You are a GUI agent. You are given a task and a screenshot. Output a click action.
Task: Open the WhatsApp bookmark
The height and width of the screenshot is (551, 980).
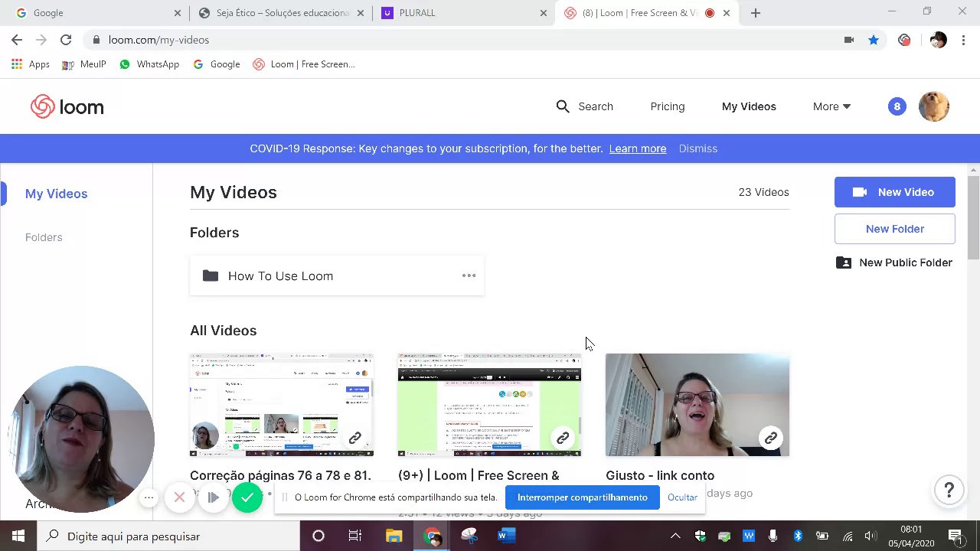tap(149, 64)
